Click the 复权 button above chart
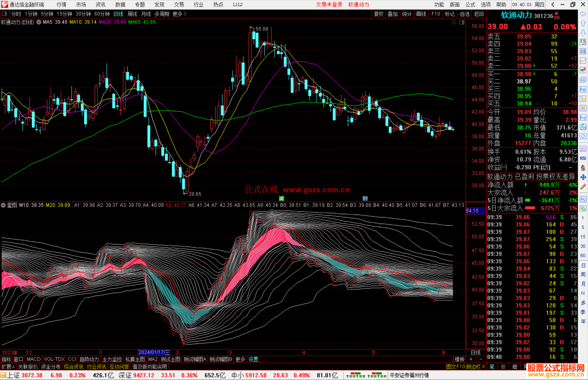The image size is (588, 380). pos(378,14)
